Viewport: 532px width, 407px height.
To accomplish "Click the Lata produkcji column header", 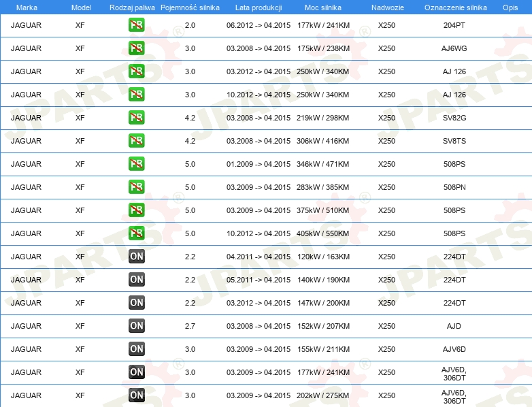I will click(x=259, y=7).
